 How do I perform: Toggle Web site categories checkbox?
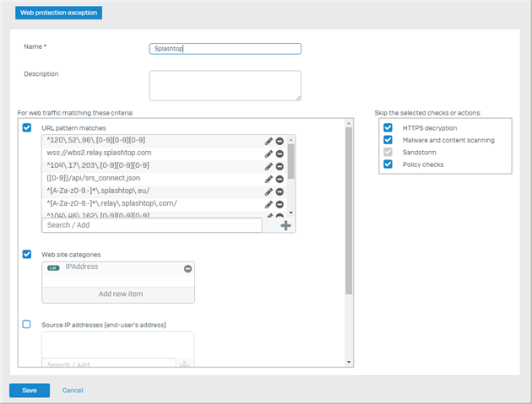[27, 254]
